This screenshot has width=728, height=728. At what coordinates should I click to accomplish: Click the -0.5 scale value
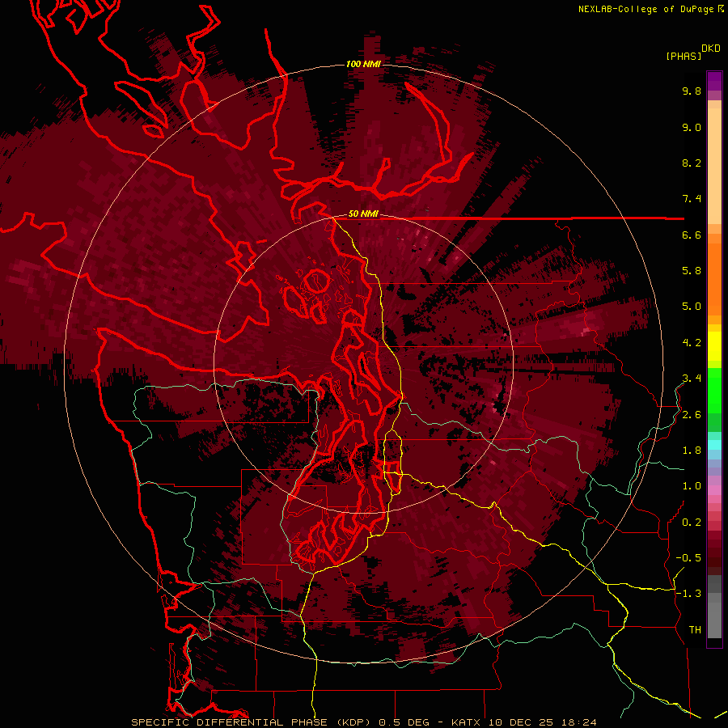(688, 558)
